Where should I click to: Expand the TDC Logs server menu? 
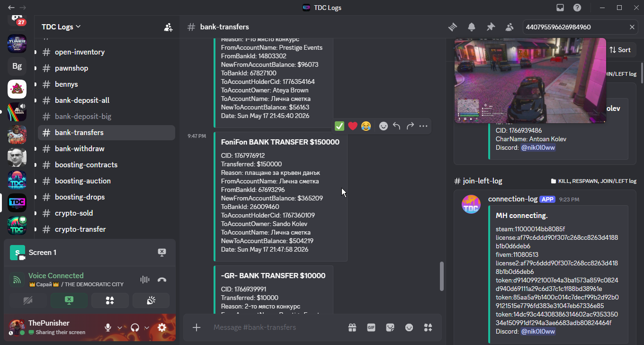[x=61, y=27]
